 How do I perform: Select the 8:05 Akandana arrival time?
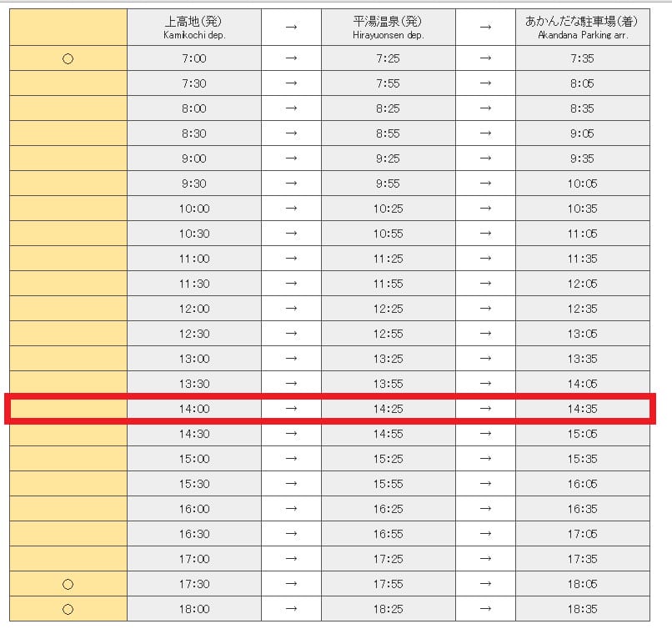coord(583,83)
